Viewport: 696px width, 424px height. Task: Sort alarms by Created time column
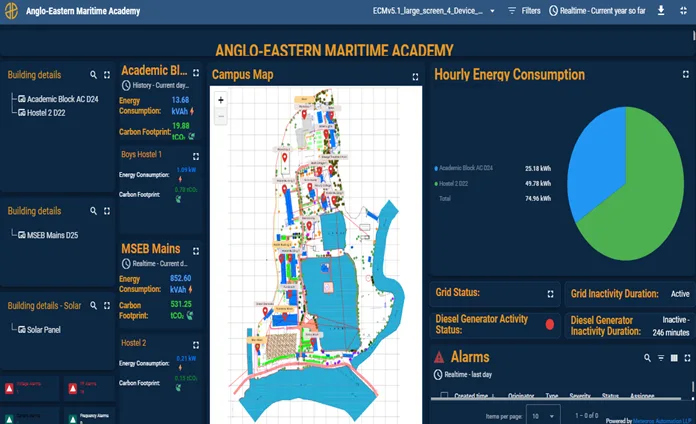tap(471, 396)
